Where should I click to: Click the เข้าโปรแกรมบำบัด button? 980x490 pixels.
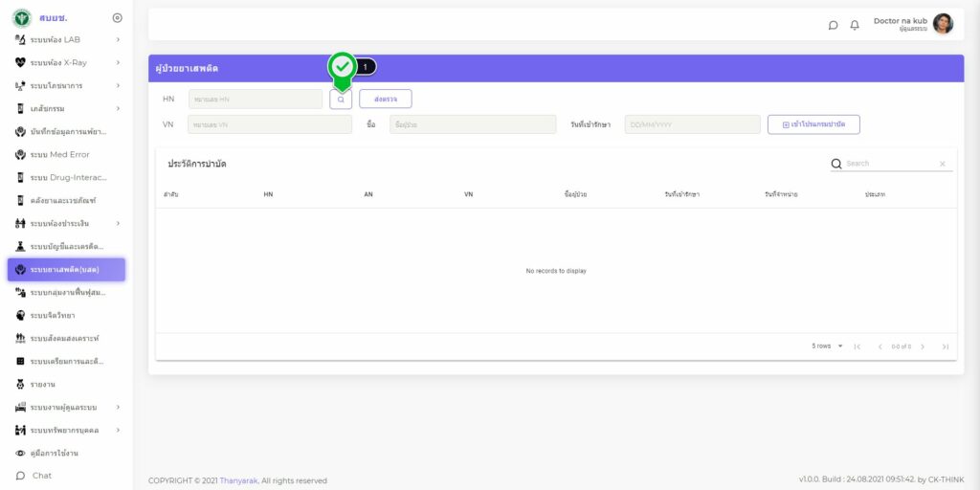[x=813, y=124]
